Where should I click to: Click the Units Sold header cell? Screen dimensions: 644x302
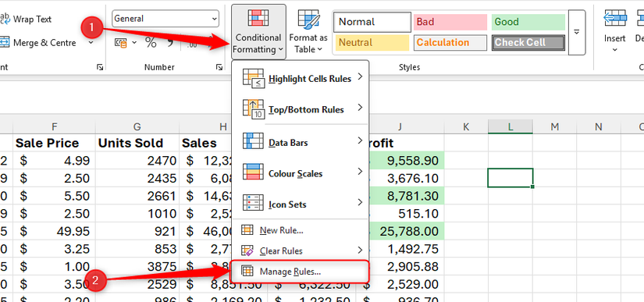coord(137,143)
